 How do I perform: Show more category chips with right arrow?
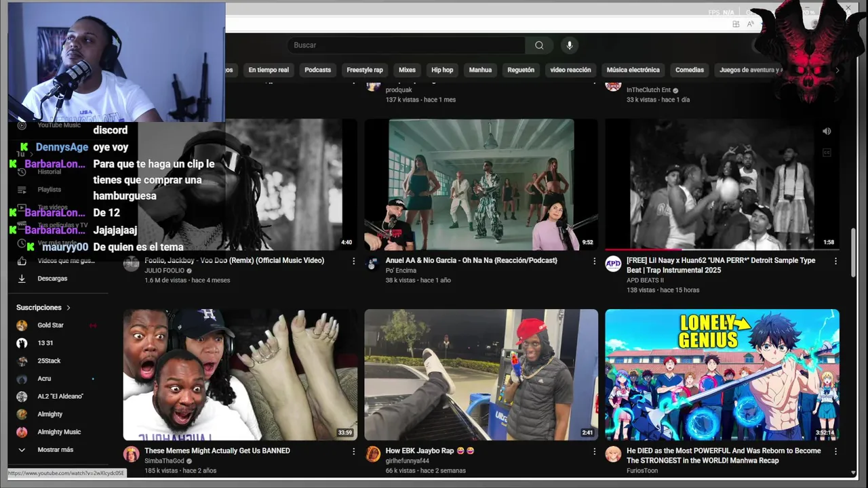(837, 70)
